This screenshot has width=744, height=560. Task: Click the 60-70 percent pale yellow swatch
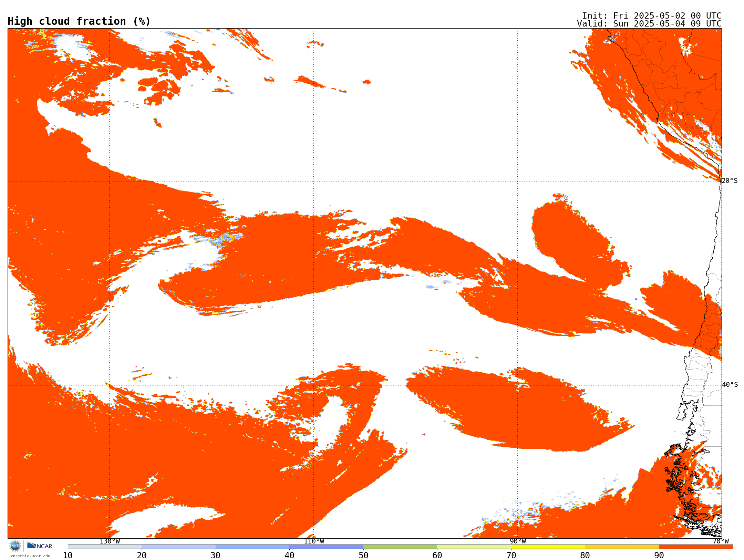474,547
